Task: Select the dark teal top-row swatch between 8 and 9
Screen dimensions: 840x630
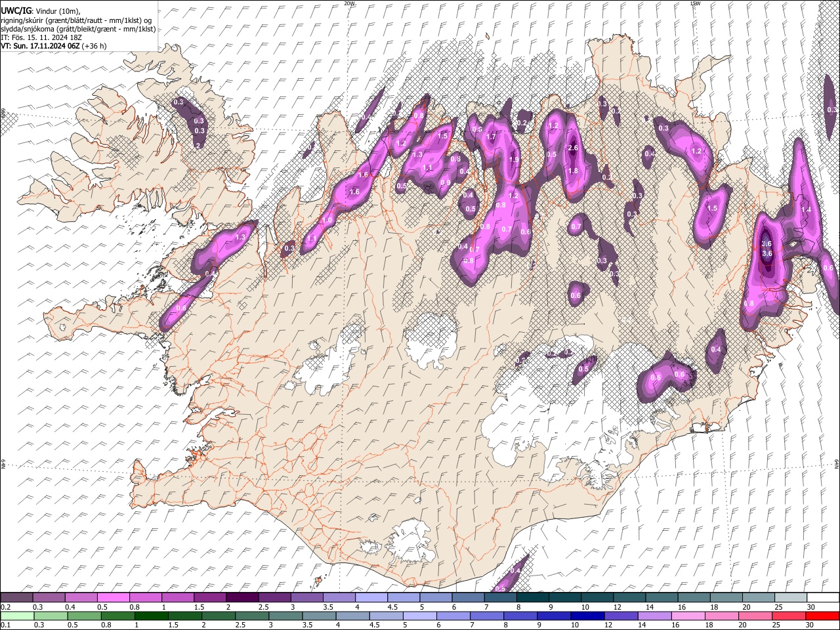Action: coord(533,597)
